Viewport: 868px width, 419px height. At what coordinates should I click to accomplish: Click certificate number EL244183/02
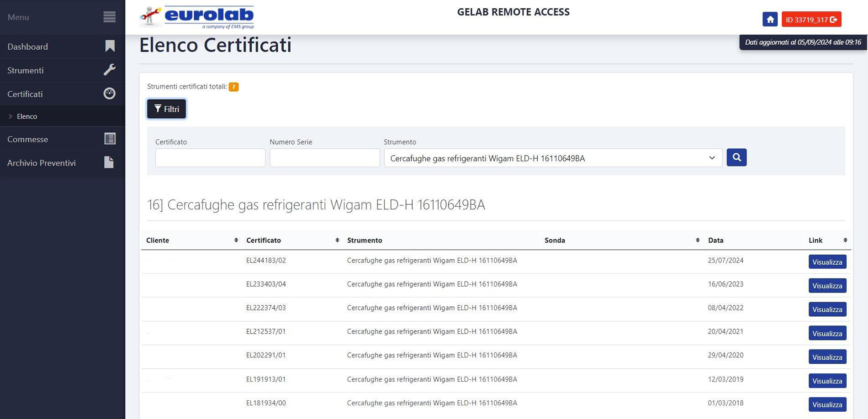pos(266,261)
